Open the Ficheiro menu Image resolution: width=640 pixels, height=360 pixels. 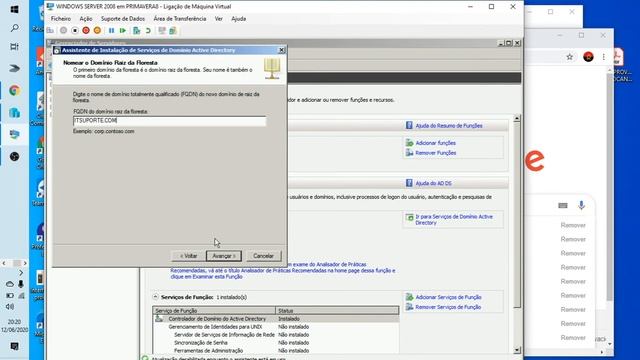coord(61,19)
